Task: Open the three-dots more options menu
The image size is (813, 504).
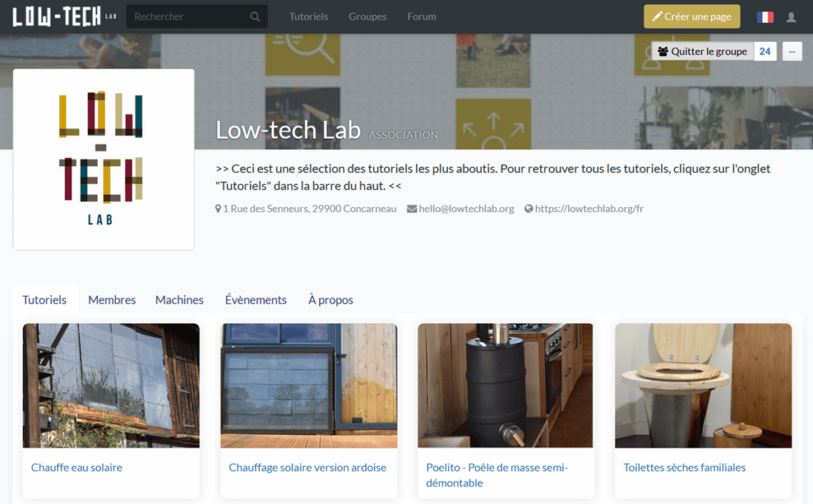Action: pos(792,52)
